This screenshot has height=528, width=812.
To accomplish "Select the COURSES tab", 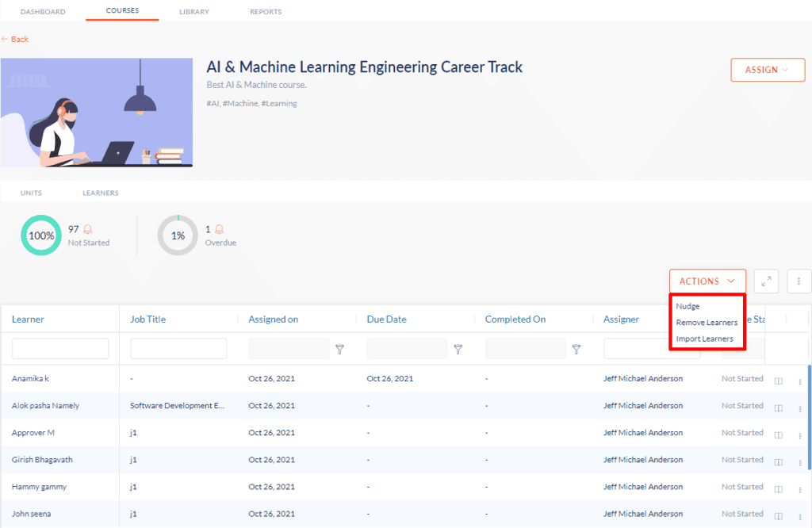I will [122, 10].
